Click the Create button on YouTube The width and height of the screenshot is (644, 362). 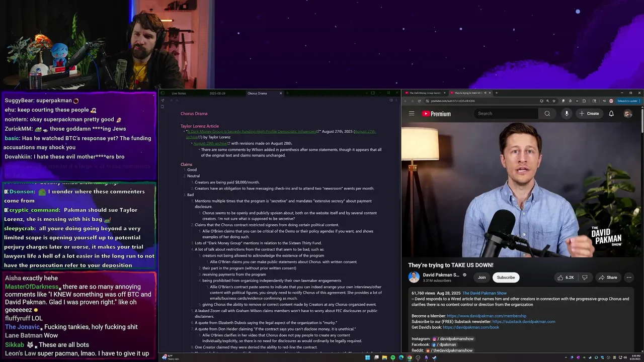point(589,114)
